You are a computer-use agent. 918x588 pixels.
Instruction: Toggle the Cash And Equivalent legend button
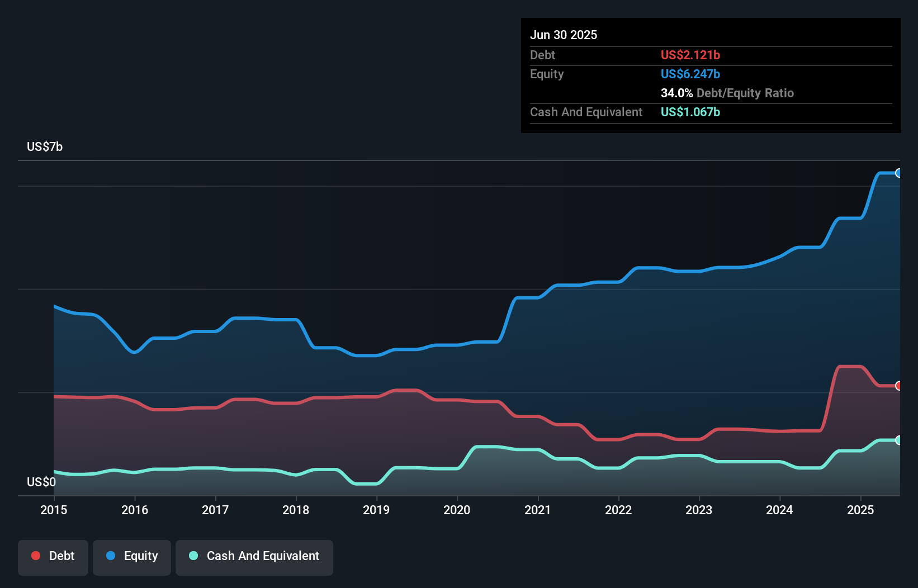pyautogui.click(x=254, y=557)
